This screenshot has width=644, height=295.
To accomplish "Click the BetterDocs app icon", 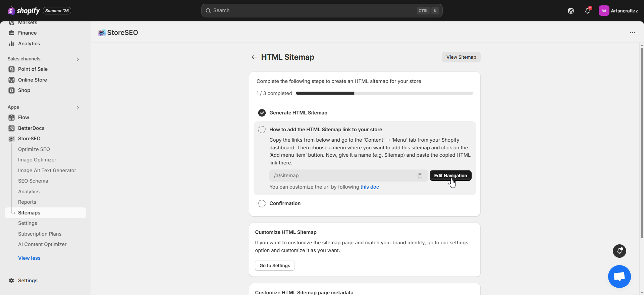I will (x=11, y=128).
